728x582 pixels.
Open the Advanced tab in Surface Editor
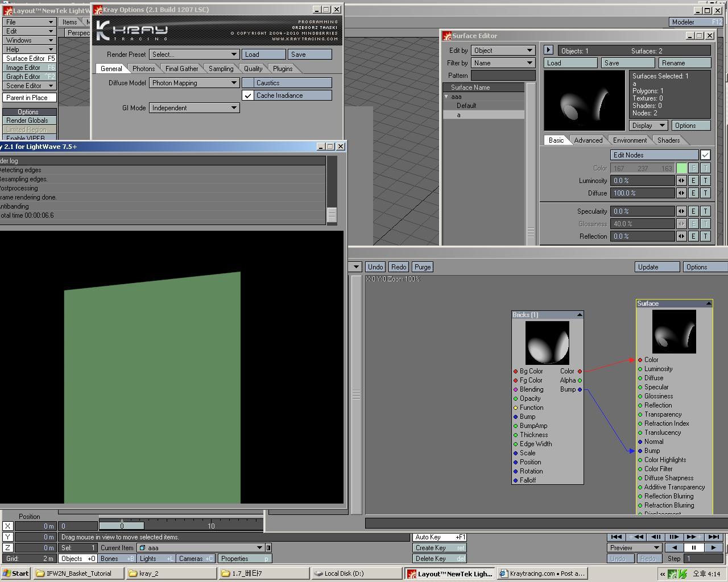(588, 140)
